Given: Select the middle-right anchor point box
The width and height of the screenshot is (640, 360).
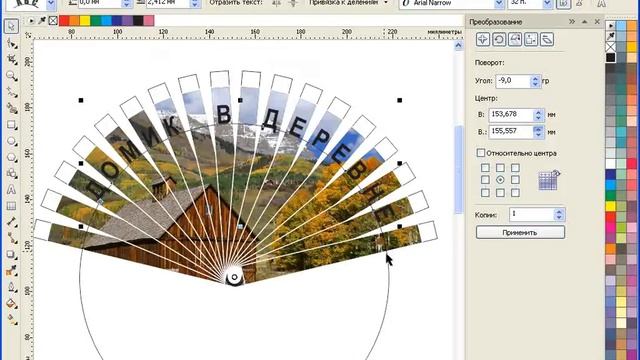Looking at the screenshot, I should pyautogui.click(x=515, y=180).
